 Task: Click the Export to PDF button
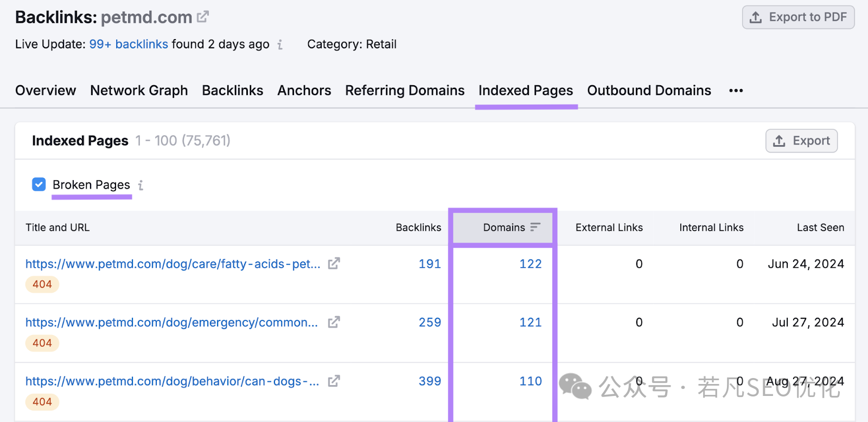click(799, 17)
